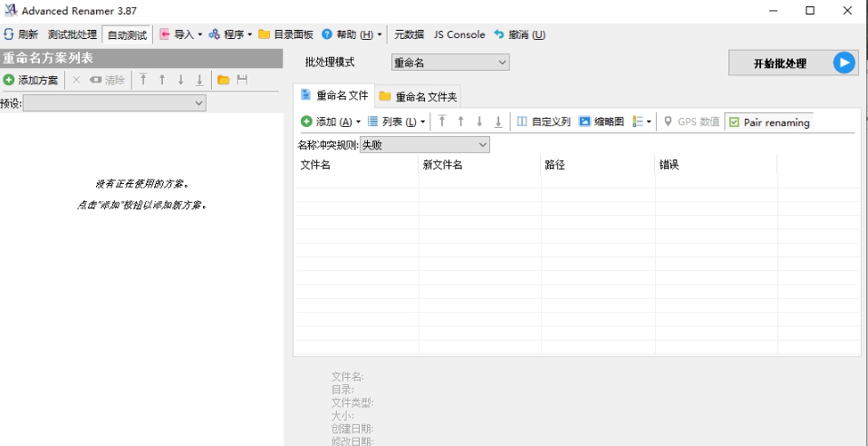Open the 目录面板 folder panel
The width and height of the screenshot is (868, 446).
(x=285, y=34)
